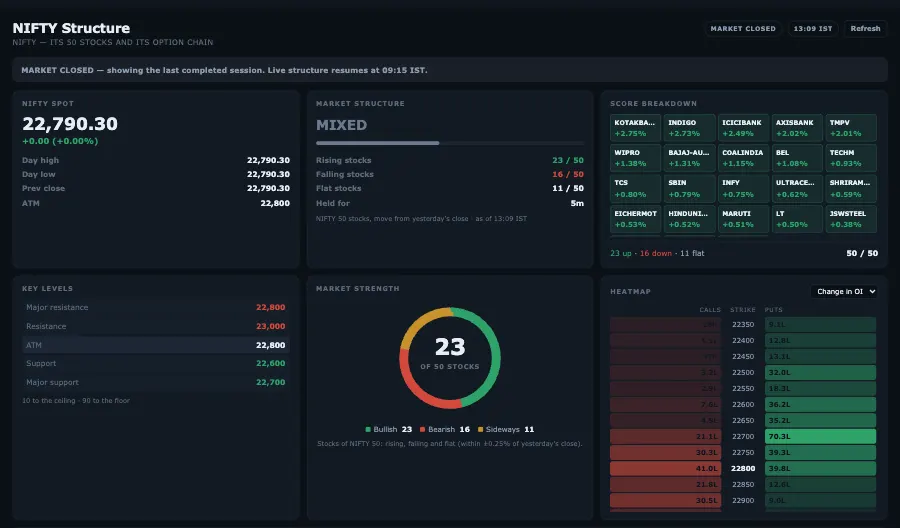Screen dimensions: 900x528
Task: Click the 39.8L puts cell at 22800
Action: pyautogui.click(x=820, y=468)
